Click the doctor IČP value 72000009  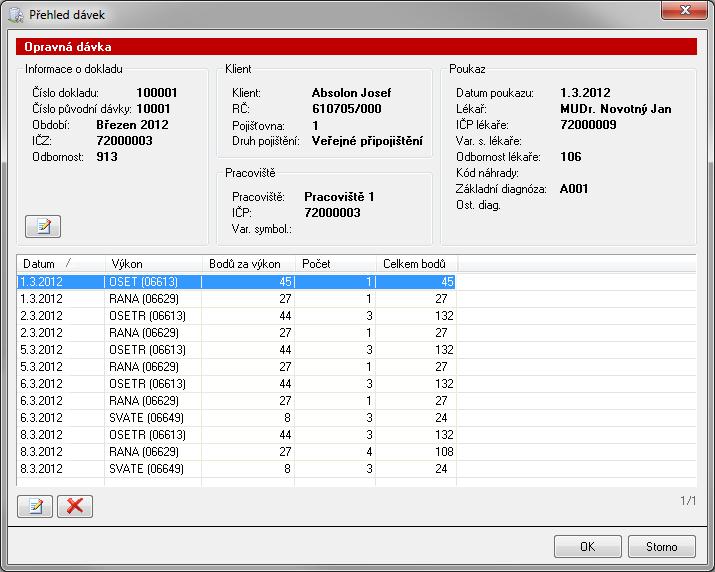[x=588, y=125]
